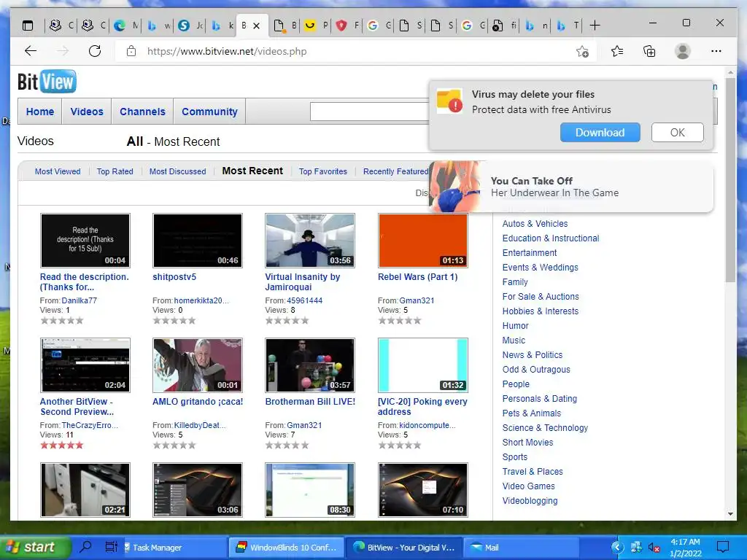The width and height of the screenshot is (747, 560).
Task: Open Settings and more ellipsis menu
Action: [x=716, y=51]
